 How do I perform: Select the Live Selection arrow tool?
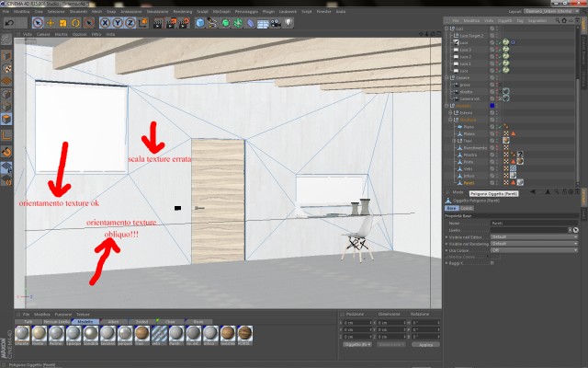coord(38,23)
